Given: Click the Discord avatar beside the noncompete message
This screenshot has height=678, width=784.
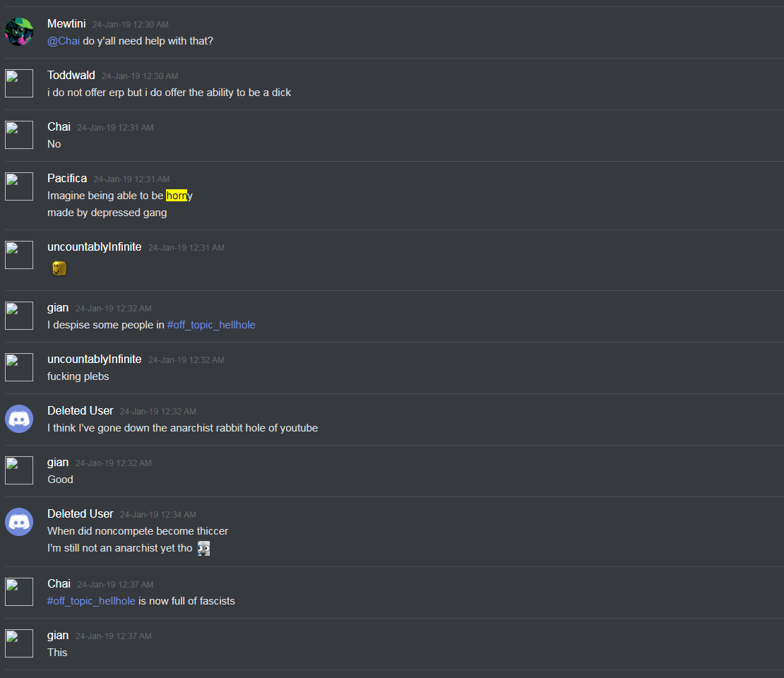Looking at the screenshot, I should tap(19, 521).
